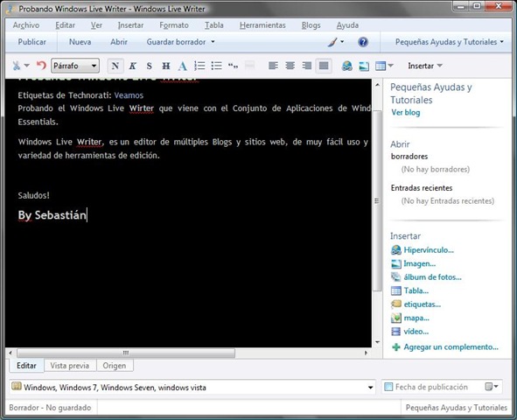Open the Pequeñas Ayudas y Tutoriales blog selector
This screenshot has width=517, height=420.
tap(450, 42)
